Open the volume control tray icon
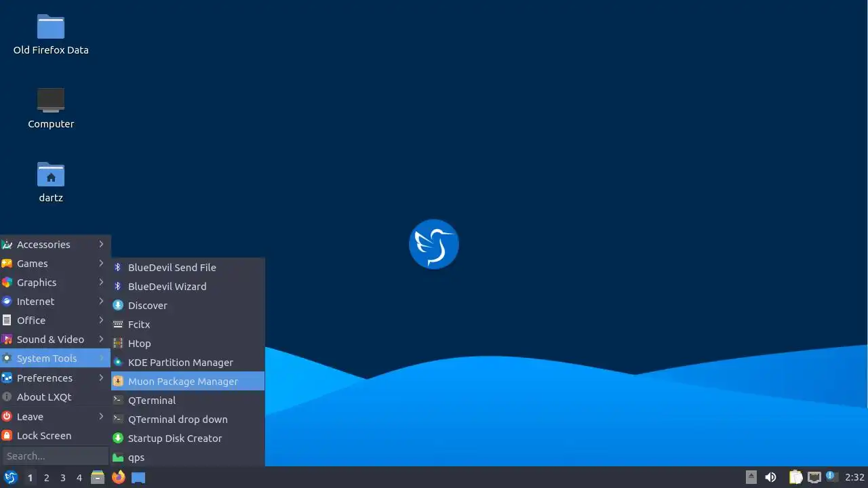Screen dimensions: 868x488 pyautogui.click(x=770, y=477)
